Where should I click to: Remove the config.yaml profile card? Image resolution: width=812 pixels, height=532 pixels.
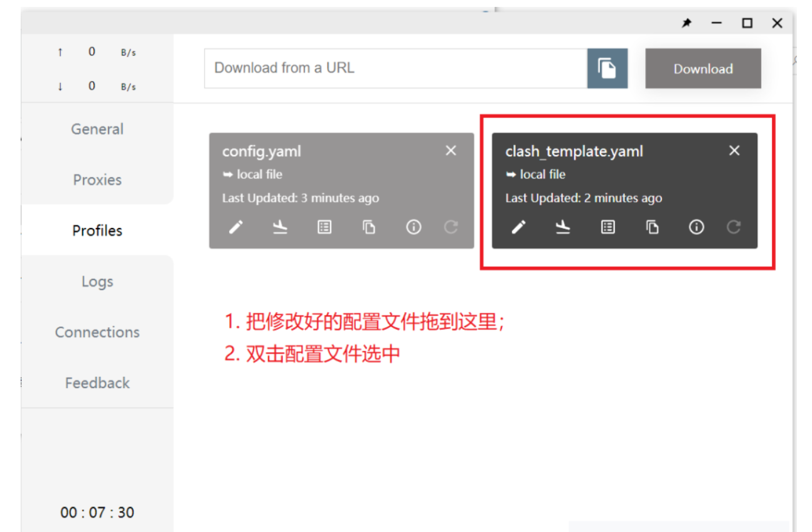(451, 151)
